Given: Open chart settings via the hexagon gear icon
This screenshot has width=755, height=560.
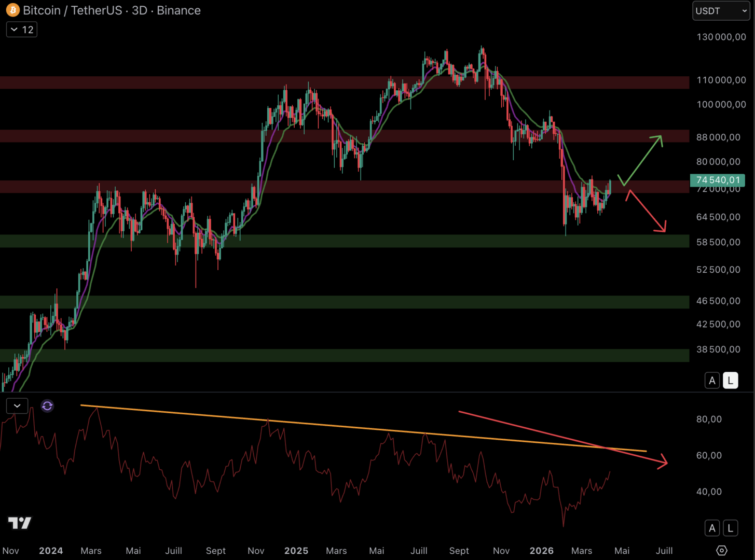Looking at the screenshot, I should click(721, 550).
